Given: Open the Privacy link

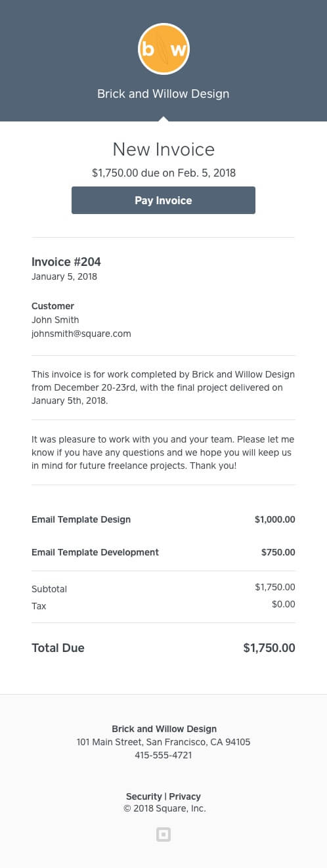Looking at the screenshot, I should click(x=185, y=796).
